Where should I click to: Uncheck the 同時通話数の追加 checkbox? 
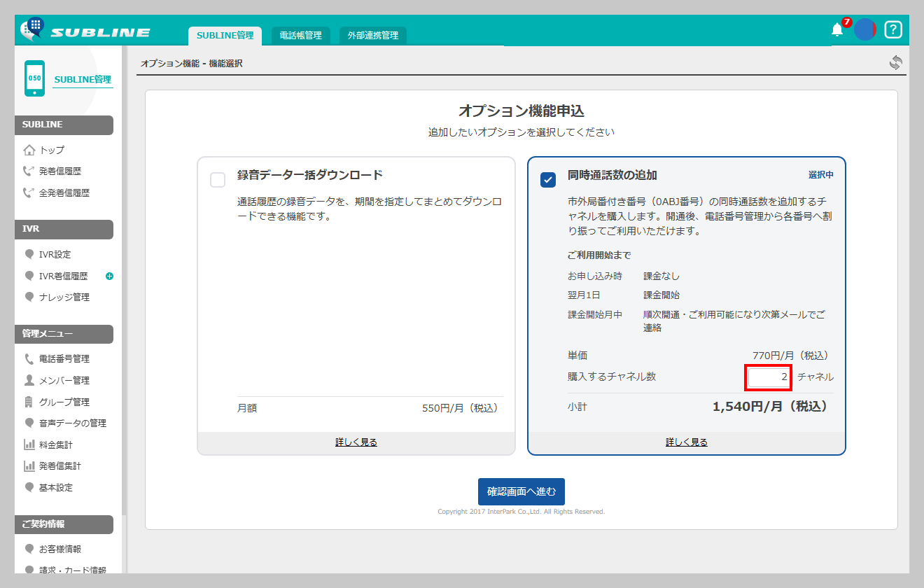[x=548, y=180]
